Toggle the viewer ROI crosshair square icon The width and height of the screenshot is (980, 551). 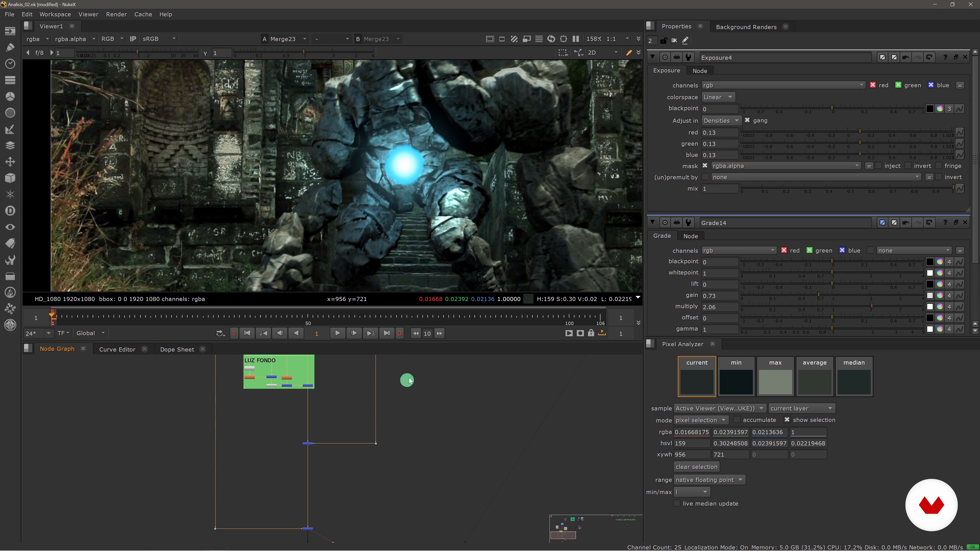click(563, 39)
